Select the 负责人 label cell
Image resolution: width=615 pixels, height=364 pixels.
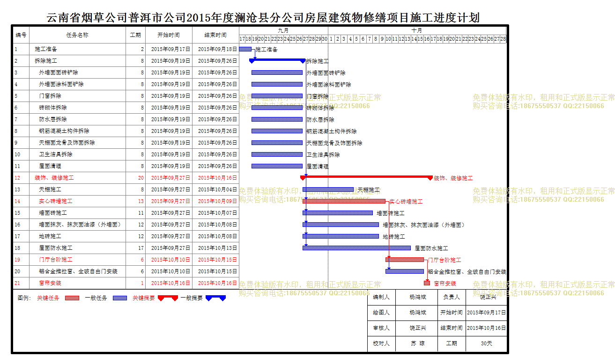coord(452,297)
